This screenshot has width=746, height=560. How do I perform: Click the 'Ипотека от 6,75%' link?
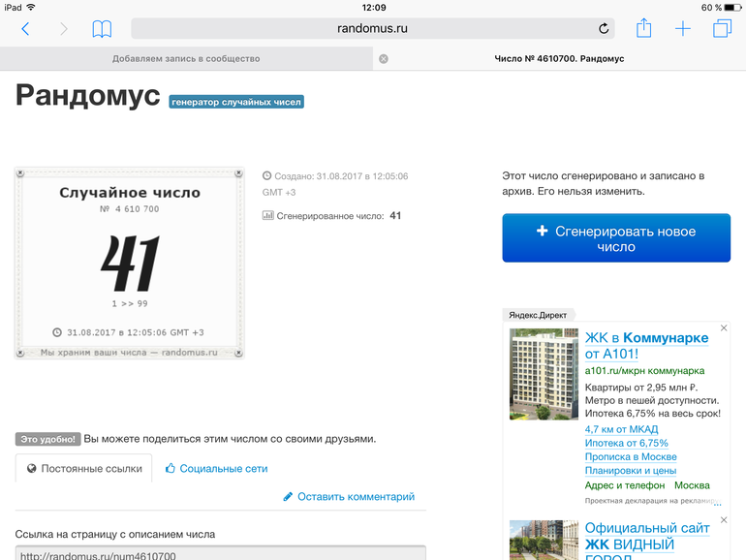coord(626,444)
